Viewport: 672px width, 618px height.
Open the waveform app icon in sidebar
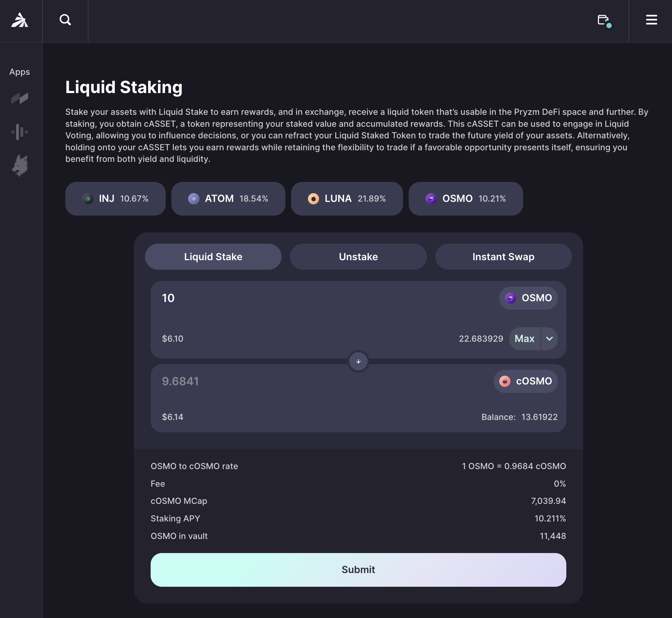tap(20, 132)
